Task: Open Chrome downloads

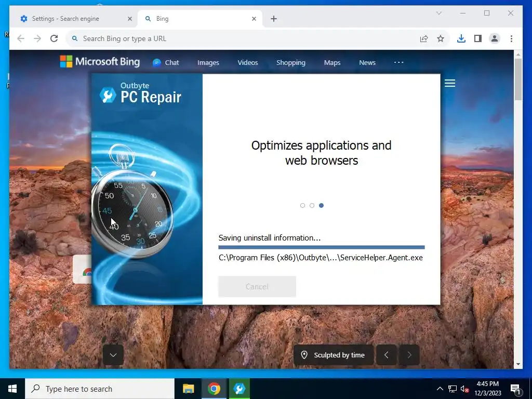Action: [x=461, y=38]
